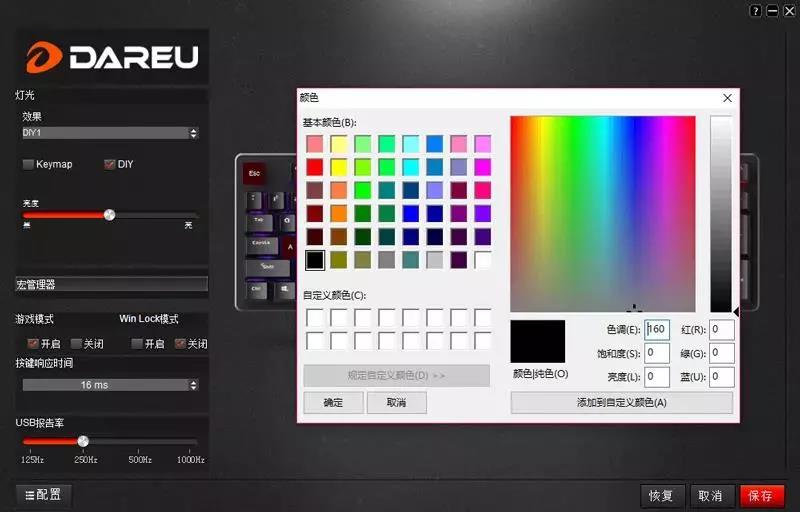The image size is (800, 512).
Task: Click the 色调(E) hue input field
Action: pos(657,329)
